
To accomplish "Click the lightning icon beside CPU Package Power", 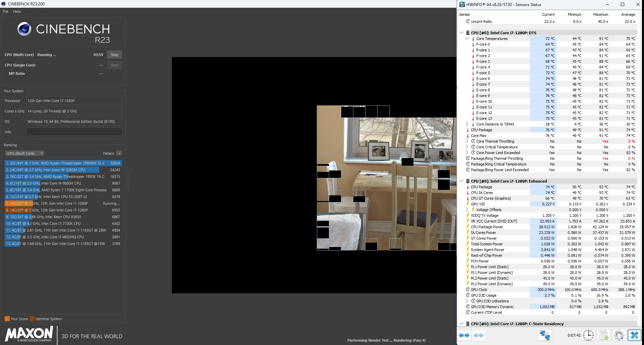I will point(467,227).
